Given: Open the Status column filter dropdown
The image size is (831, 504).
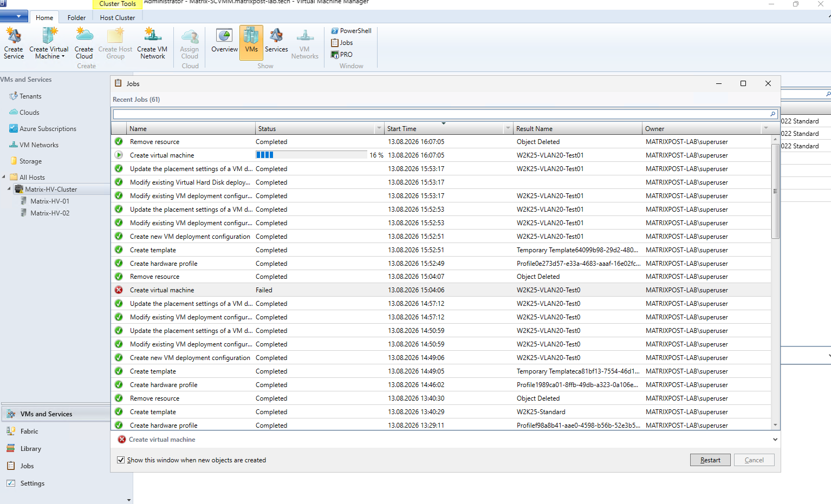Looking at the screenshot, I should tap(379, 129).
